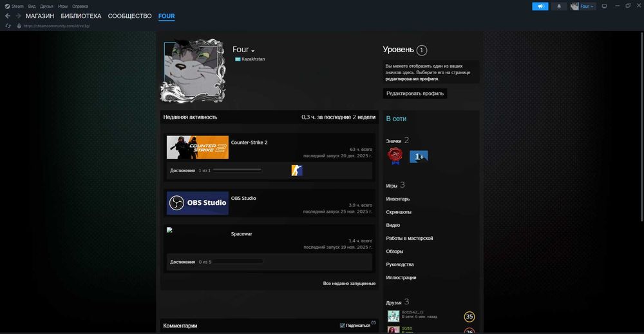Open the Обзоры link

point(394,251)
